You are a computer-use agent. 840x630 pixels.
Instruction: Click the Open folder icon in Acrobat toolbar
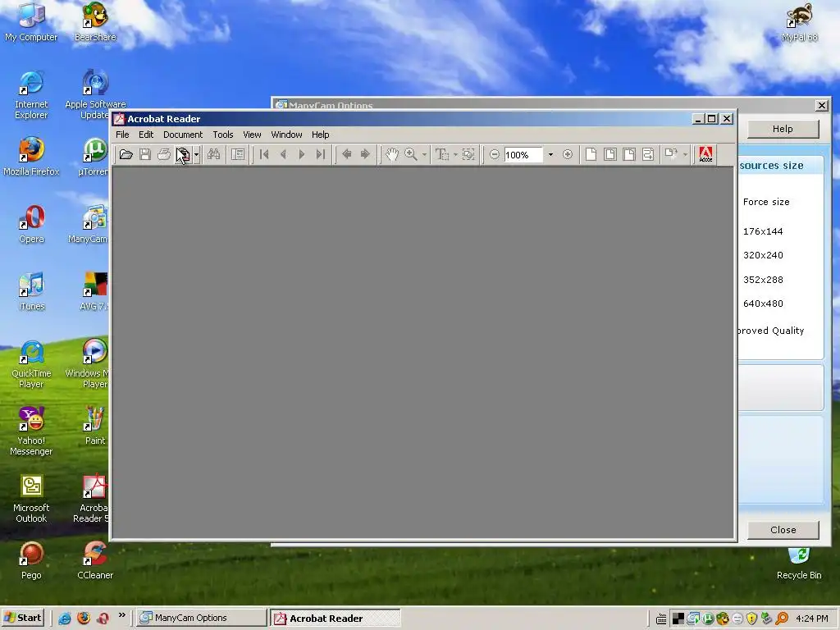pyautogui.click(x=126, y=155)
